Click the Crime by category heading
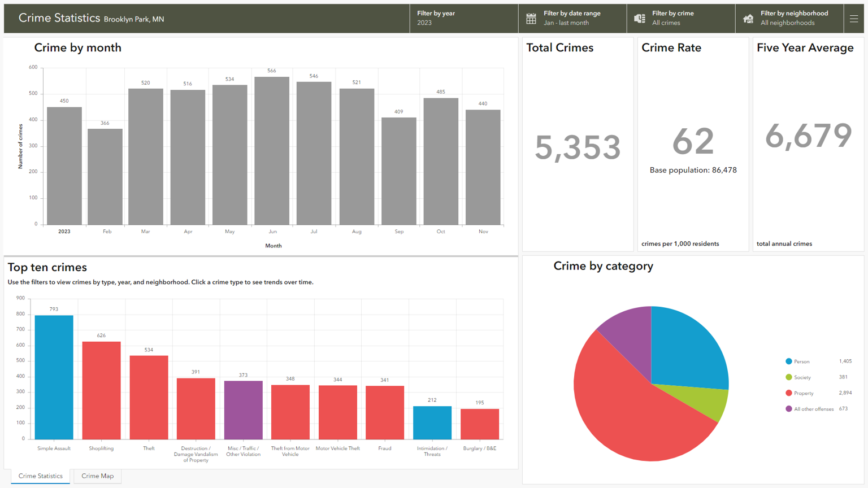Image resolution: width=868 pixels, height=488 pixels. pyautogui.click(x=603, y=266)
